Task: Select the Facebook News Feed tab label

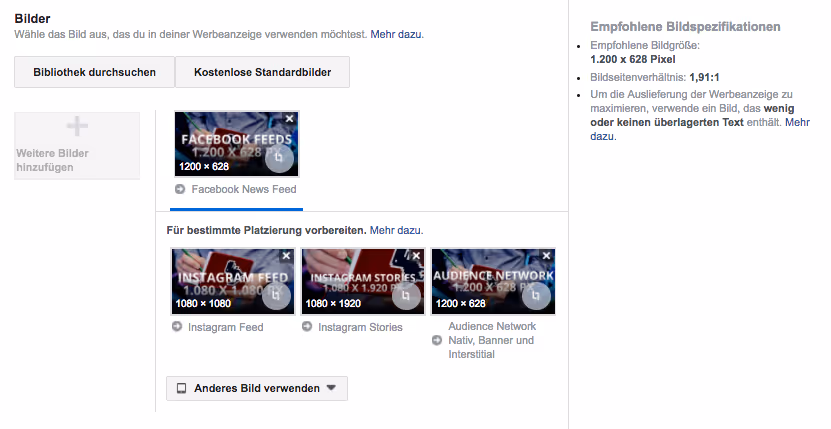Action: point(244,189)
